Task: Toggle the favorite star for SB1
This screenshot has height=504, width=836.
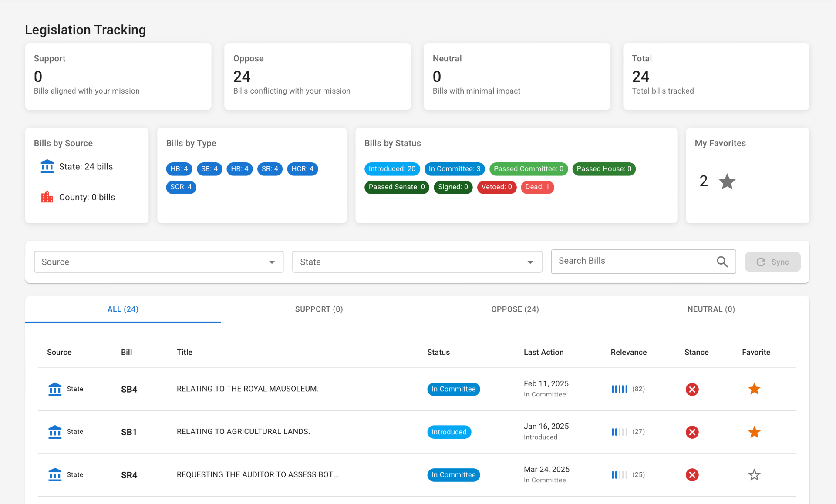Action: pos(754,432)
